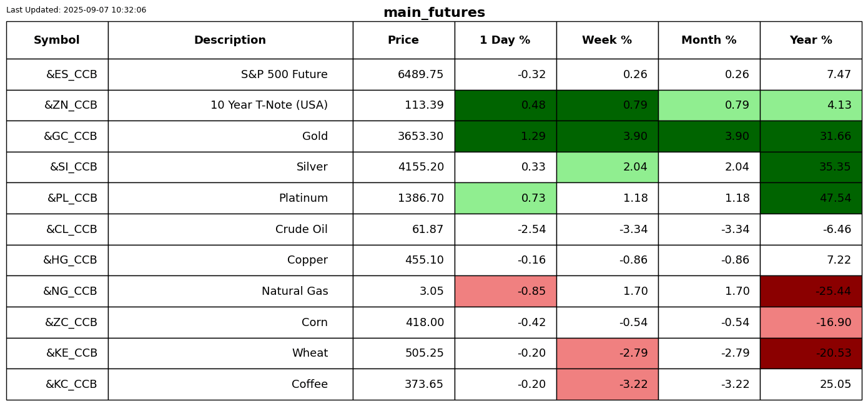Click the light red Corn Year % cell
Image resolution: width=868 pixels, height=406 pixels.
pos(811,322)
